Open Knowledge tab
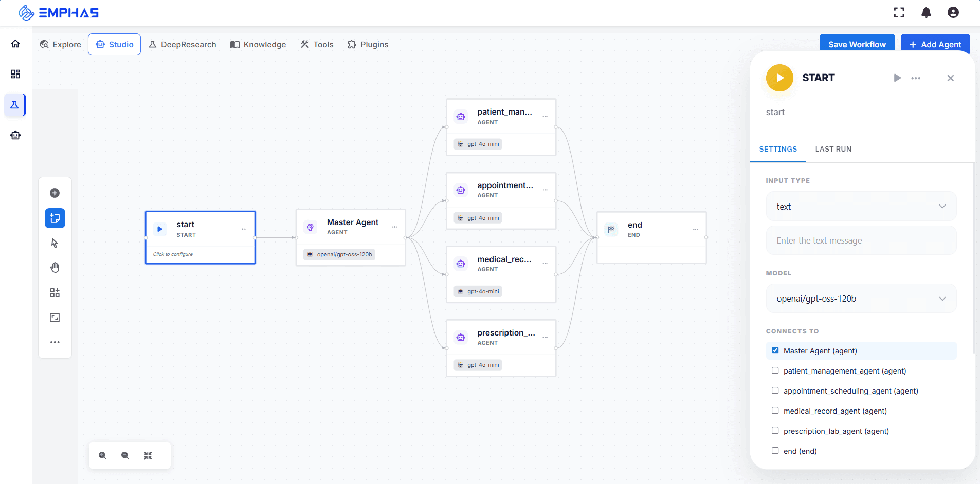 pos(258,45)
